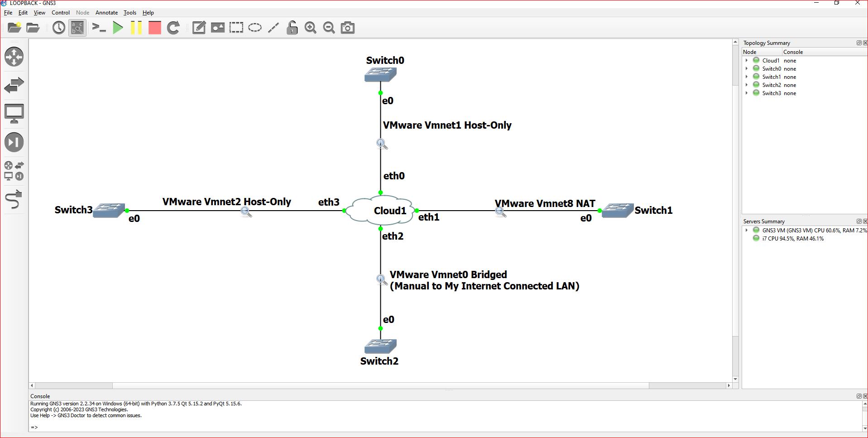This screenshot has width=868, height=438.
Task: Draw an ellipse using the ellipse tool
Action: pos(255,28)
